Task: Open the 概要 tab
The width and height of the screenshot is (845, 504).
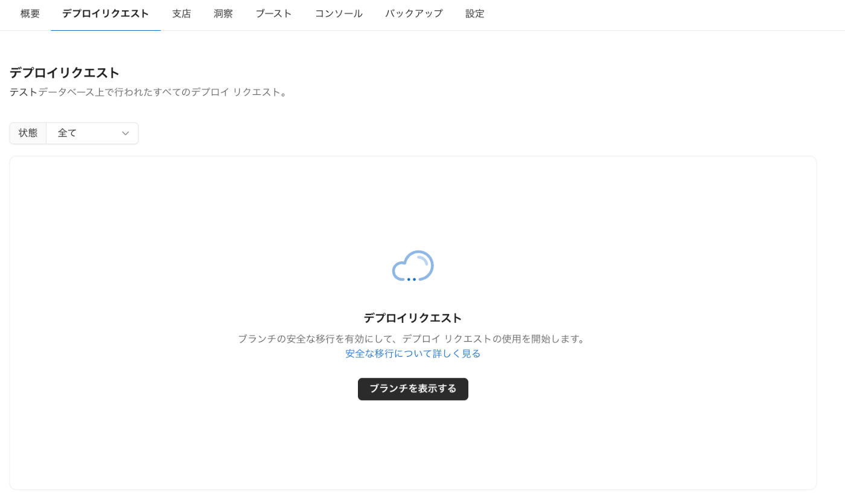Action: tap(30, 13)
